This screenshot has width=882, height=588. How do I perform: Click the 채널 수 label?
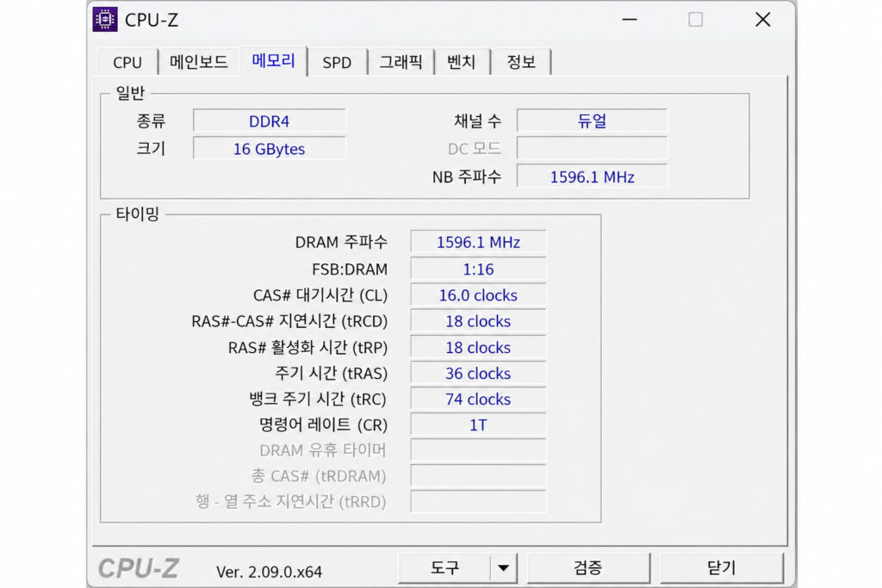[477, 121]
